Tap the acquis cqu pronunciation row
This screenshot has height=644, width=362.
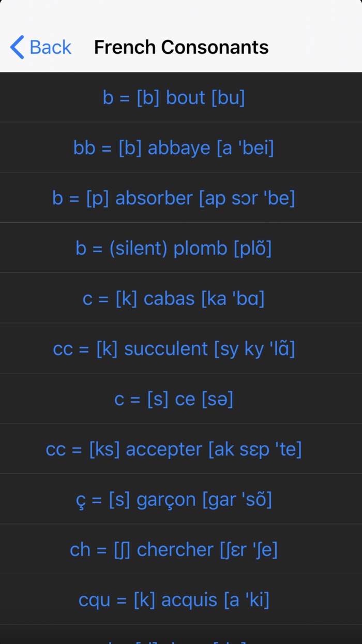181,599
